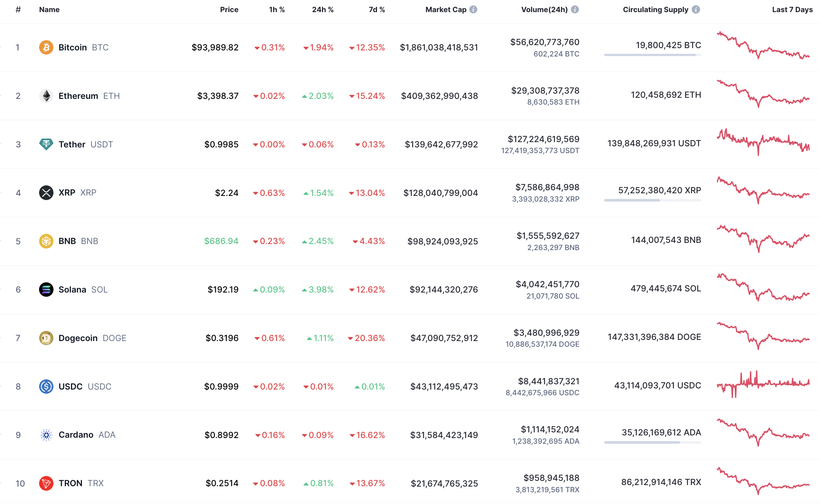Sort by the 7d % column header
820x504 pixels.
pyautogui.click(x=377, y=9)
